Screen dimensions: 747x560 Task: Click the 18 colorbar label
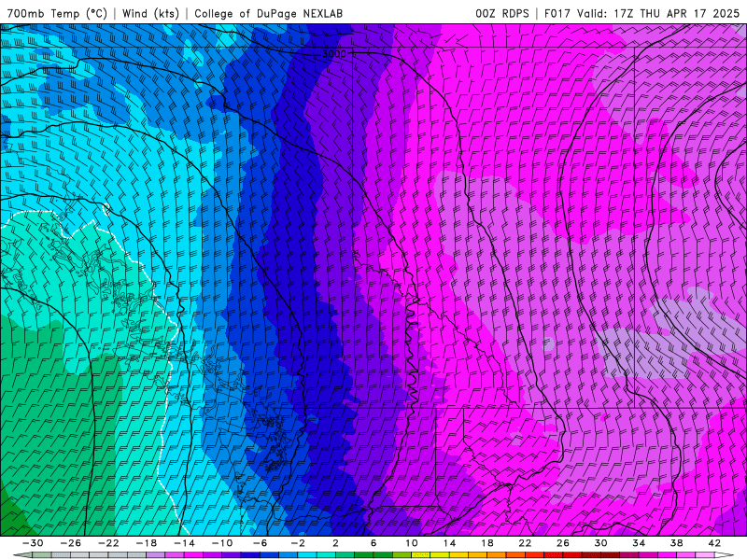(x=486, y=543)
